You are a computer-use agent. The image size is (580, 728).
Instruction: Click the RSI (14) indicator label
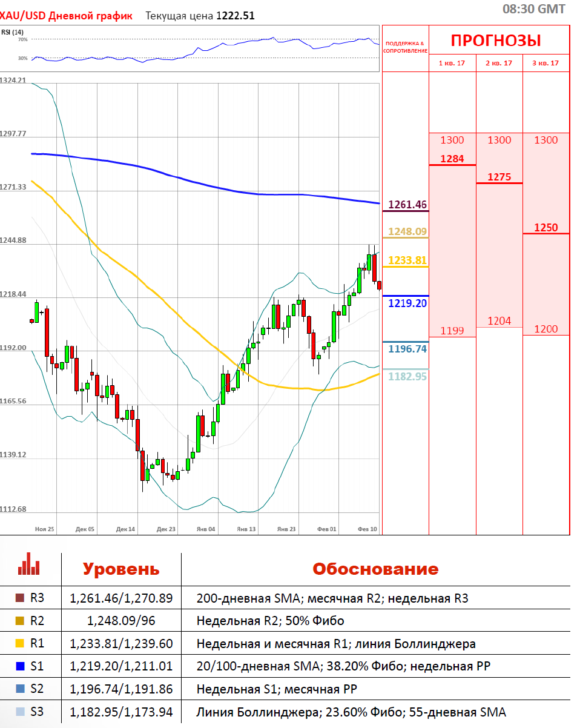(12, 32)
